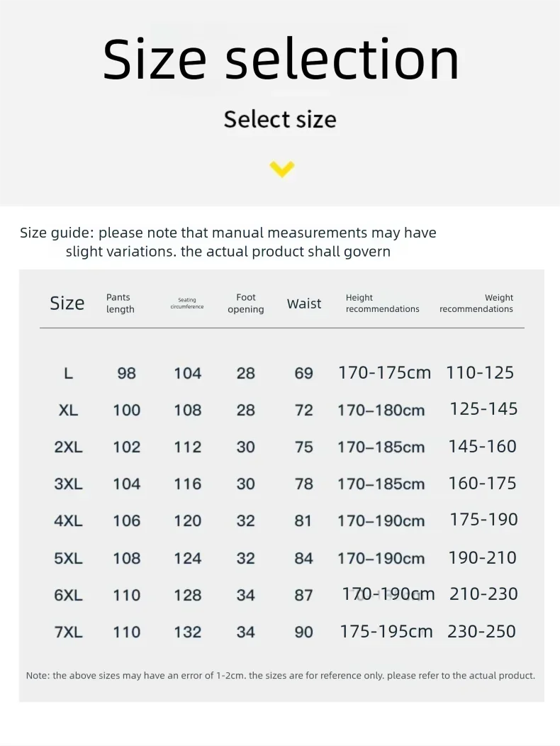Click the "Height recommendations" column header
Screen dimensions: 560x746
382,304
